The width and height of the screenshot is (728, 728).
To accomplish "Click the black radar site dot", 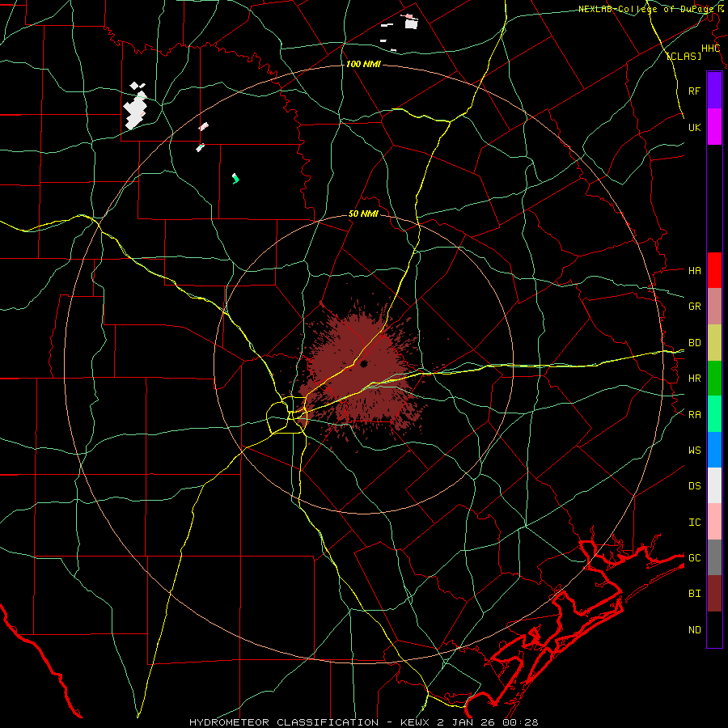I will pyautogui.click(x=363, y=365).
